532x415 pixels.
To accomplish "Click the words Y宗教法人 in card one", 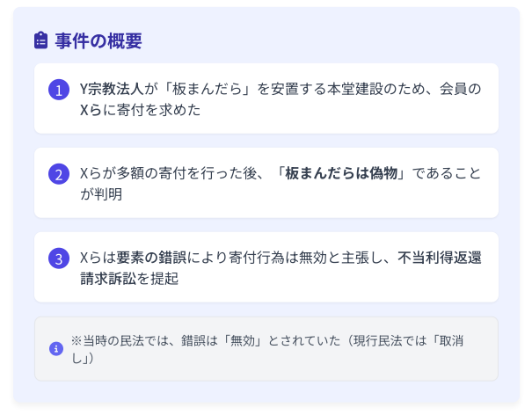I will (113, 89).
